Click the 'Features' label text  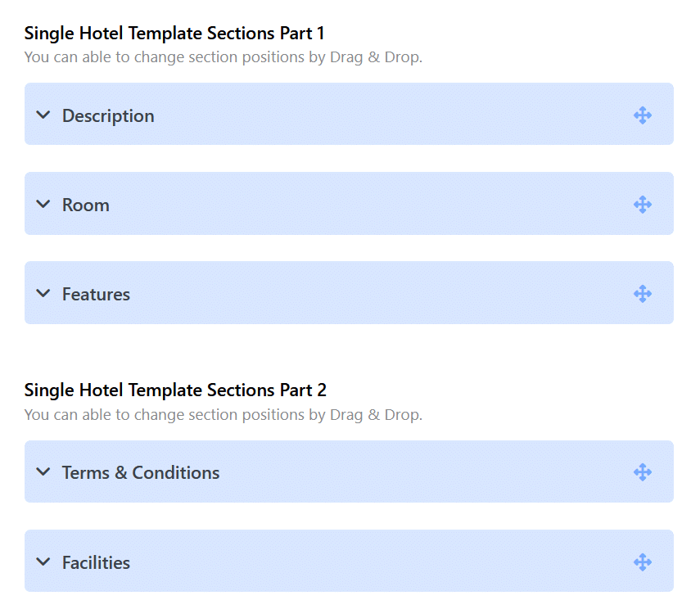tap(96, 294)
